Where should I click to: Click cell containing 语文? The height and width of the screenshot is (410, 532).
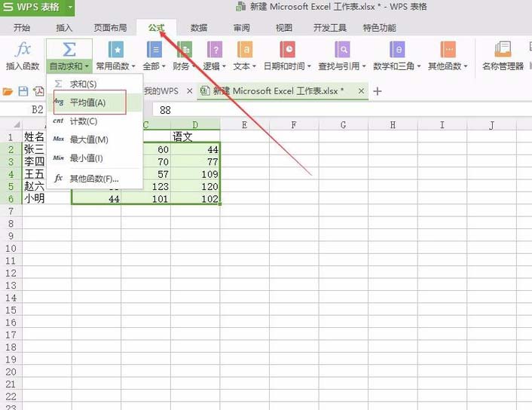195,136
